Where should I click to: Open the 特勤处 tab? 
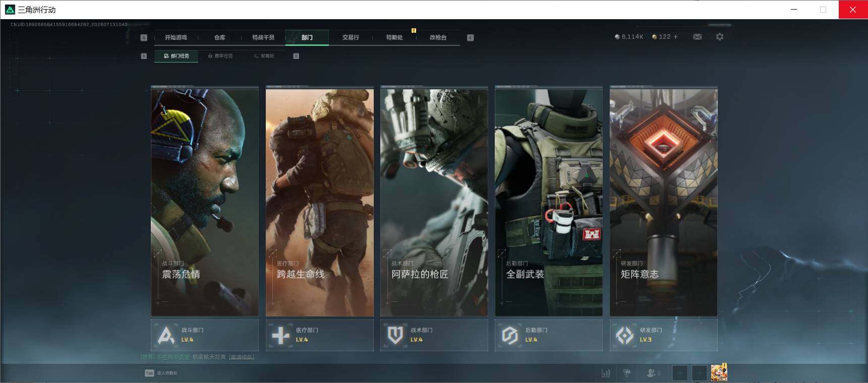coord(394,37)
